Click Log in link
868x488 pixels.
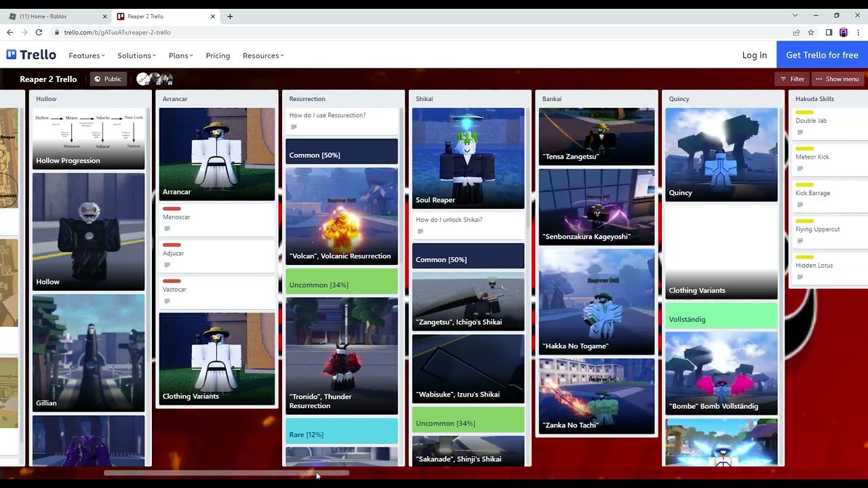[754, 55]
